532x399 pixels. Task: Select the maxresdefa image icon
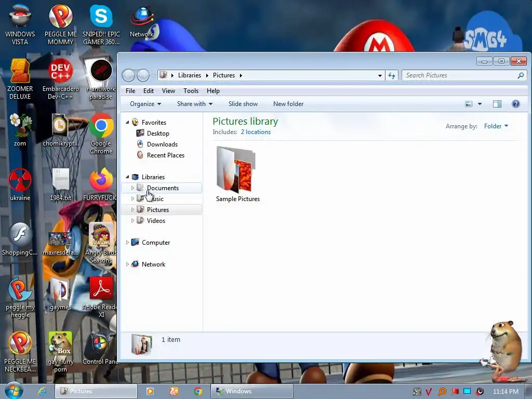pyautogui.click(x=60, y=243)
